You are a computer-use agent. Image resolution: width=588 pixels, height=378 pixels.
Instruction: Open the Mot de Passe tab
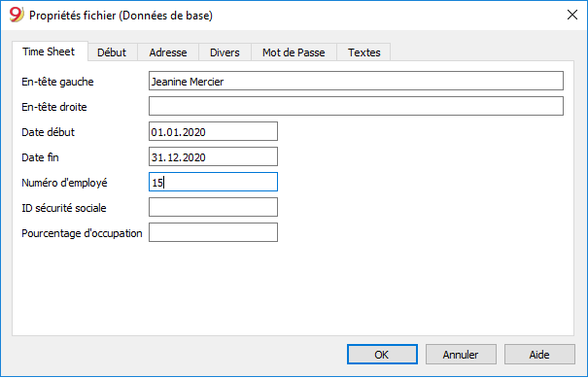[294, 52]
